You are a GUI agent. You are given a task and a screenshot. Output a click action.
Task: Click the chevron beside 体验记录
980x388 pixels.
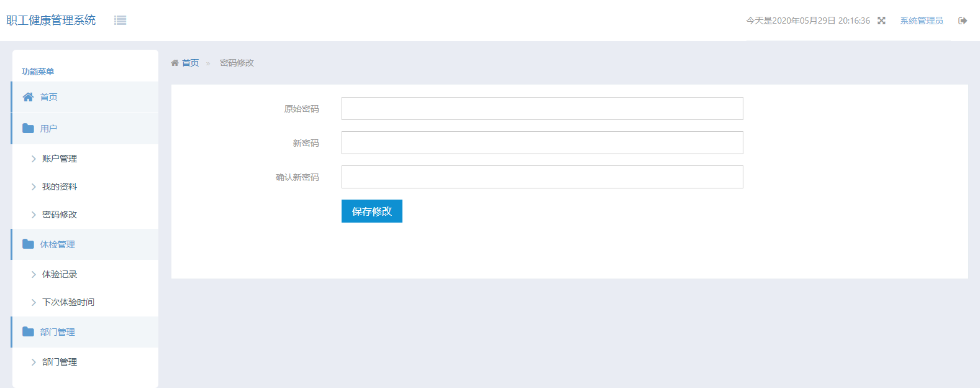34,274
